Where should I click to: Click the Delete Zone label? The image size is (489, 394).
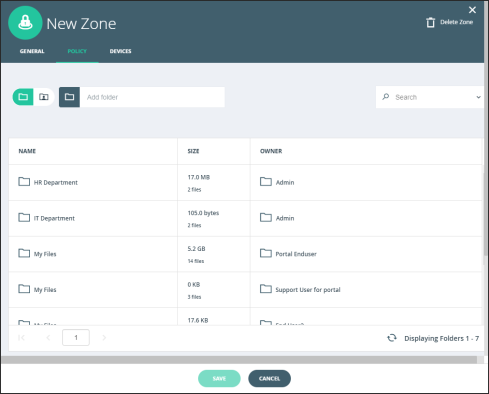[456, 22]
